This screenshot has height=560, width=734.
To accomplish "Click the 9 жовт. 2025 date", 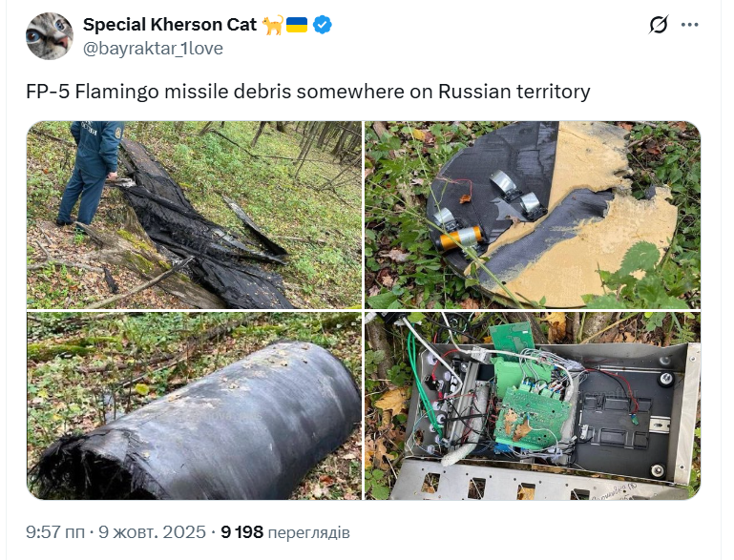I will tap(152, 532).
